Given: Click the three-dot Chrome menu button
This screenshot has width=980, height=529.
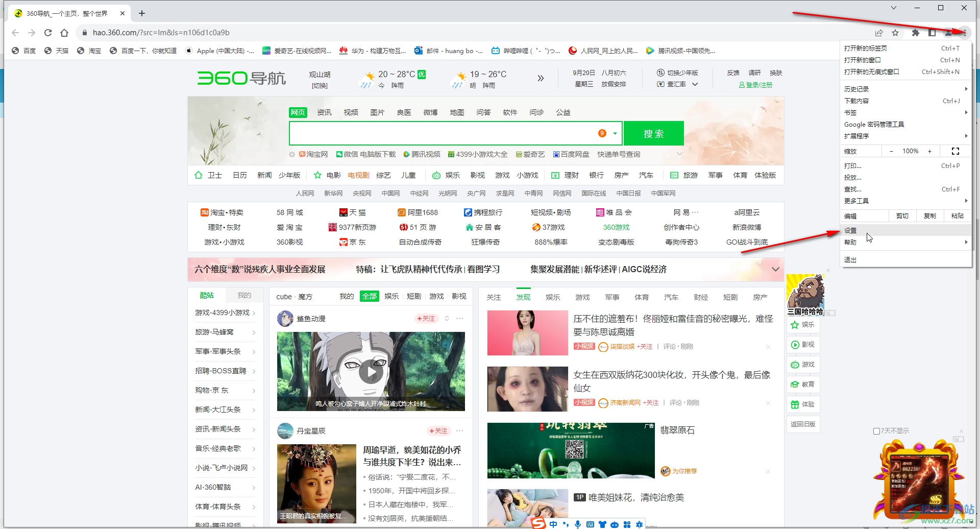Looking at the screenshot, I should (x=965, y=33).
